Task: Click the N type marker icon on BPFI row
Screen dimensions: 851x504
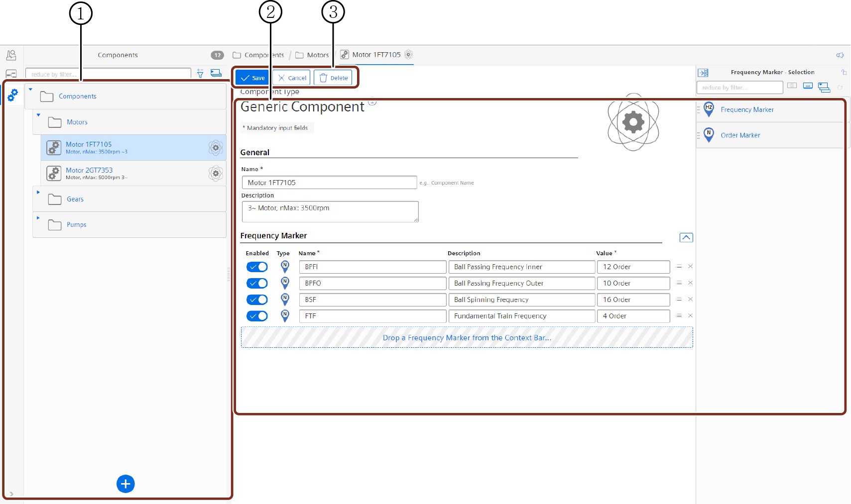Action: tap(285, 267)
